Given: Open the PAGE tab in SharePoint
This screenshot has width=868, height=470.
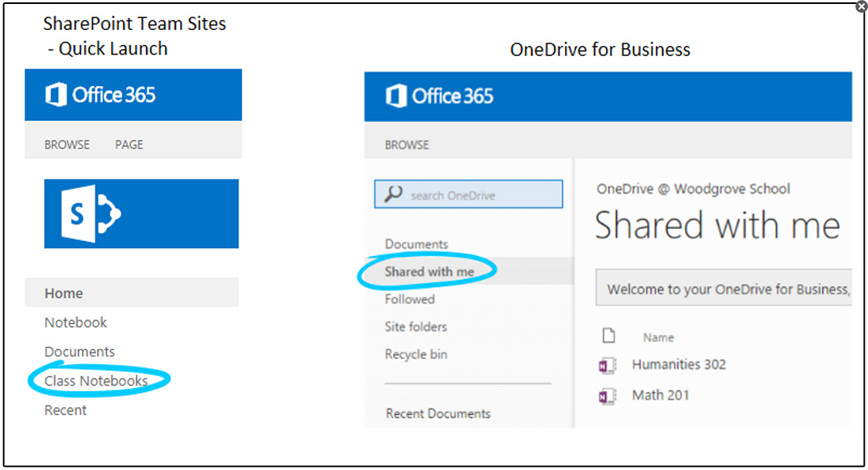Looking at the screenshot, I should 129,145.
